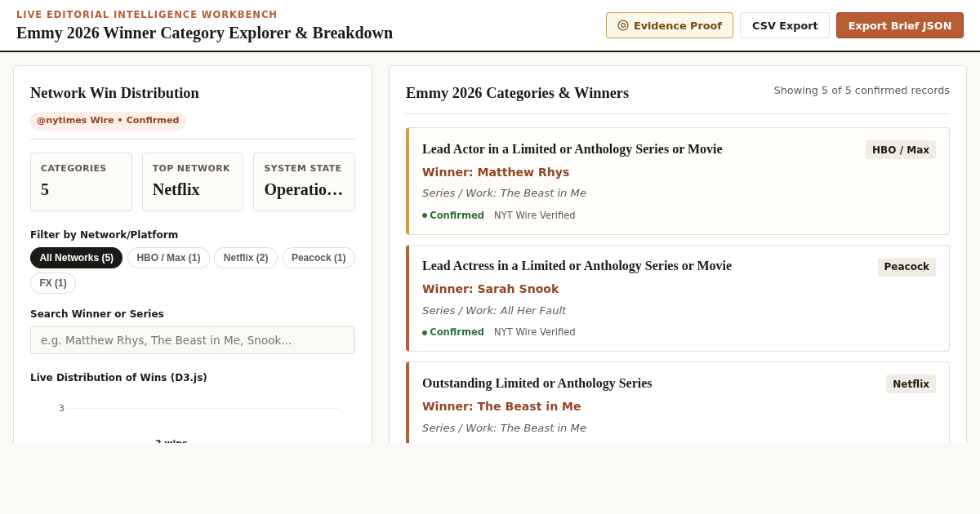Screen dimensions: 980x514
Task: Click the Top Network Netflix card
Action: pos(193,182)
